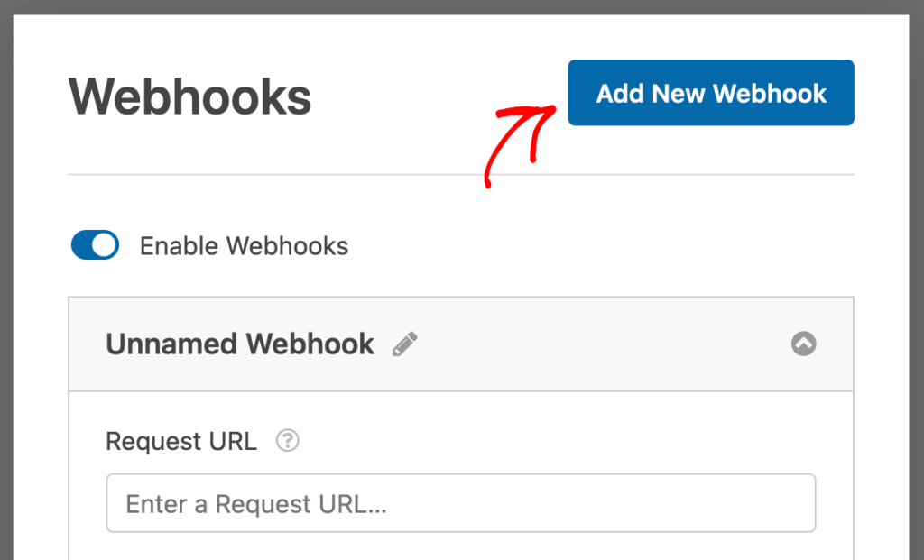This screenshot has width=924, height=560.
Task: Create a new webhook with the blue button
Action: tap(710, 92)
